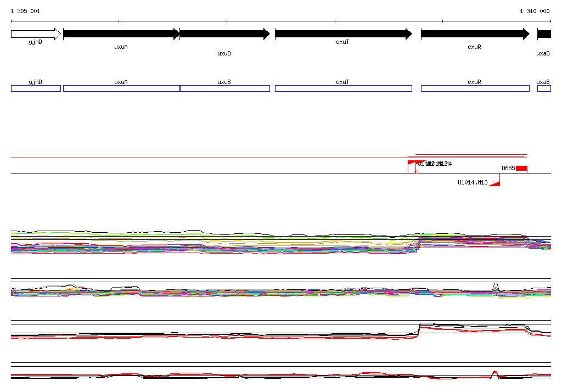Click the exuR label under black arrow

(x=474, y=47)
